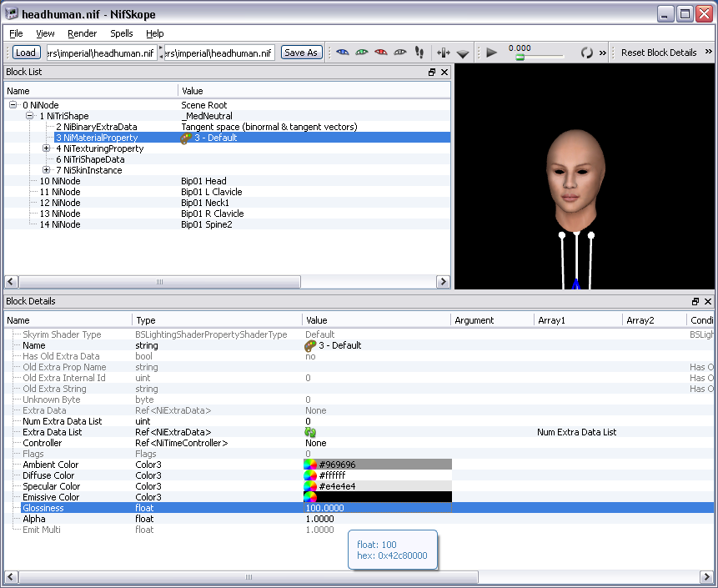Click the Load button
The image size is (718, 588).
(26, 53)
